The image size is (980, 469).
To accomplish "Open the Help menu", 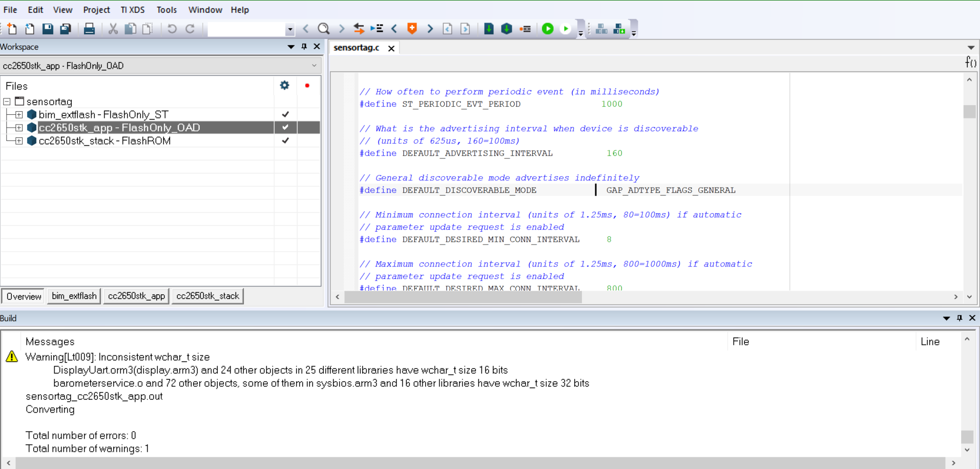I will (x=240, y=10).
